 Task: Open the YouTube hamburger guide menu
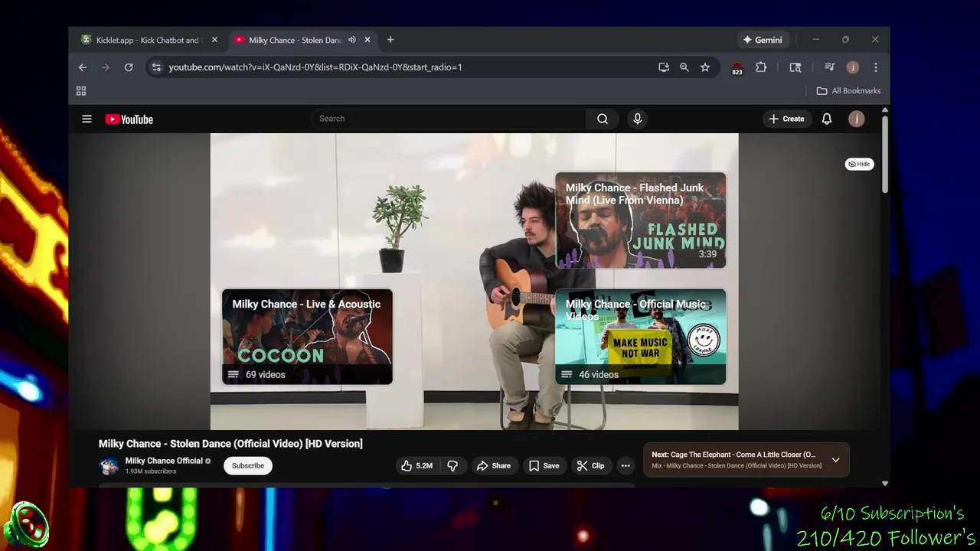tap(87, 119)
